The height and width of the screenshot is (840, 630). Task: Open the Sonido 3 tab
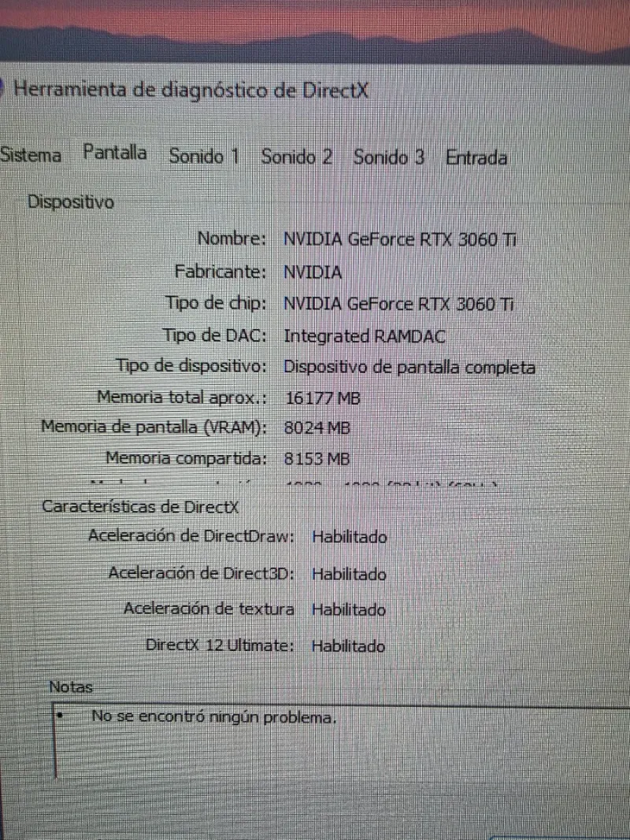[388, 157]
